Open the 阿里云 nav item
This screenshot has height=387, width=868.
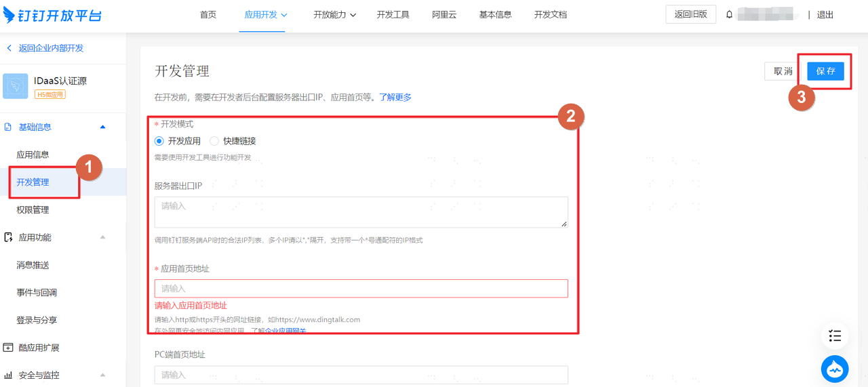(444, 14)
